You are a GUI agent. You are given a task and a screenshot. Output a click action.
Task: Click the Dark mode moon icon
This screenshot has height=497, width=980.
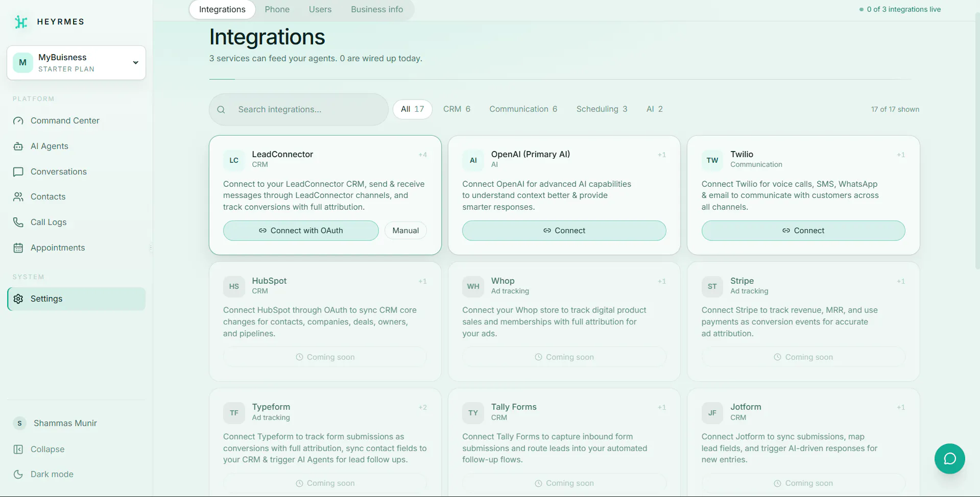point(18,475)
